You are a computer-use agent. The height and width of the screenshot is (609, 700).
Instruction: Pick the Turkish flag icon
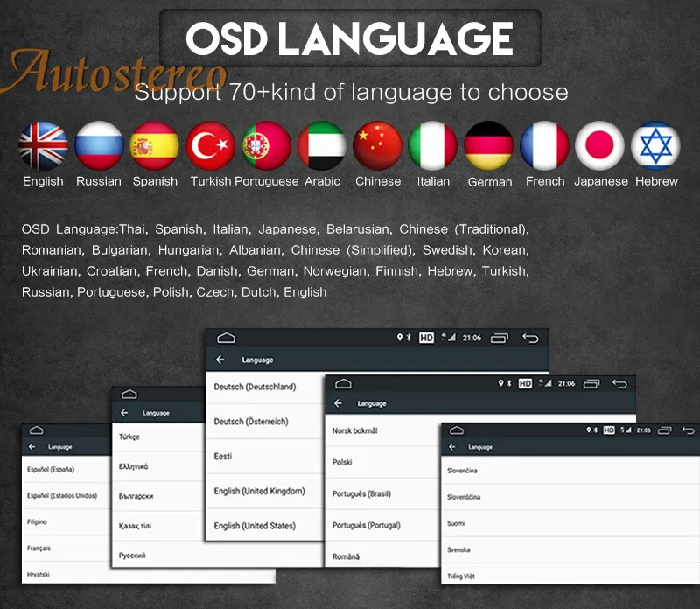tap(210, 145)
